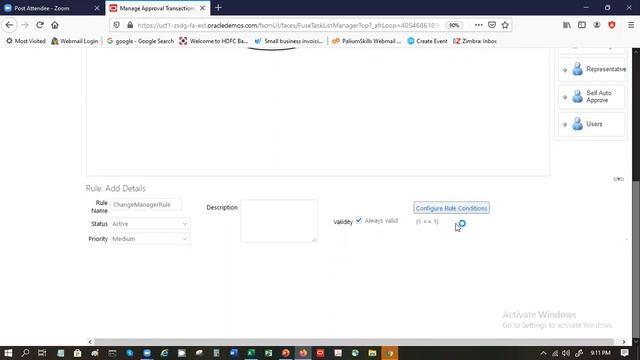
Task: Open Excel from the taskbar
Action: [x=251, y=353]
